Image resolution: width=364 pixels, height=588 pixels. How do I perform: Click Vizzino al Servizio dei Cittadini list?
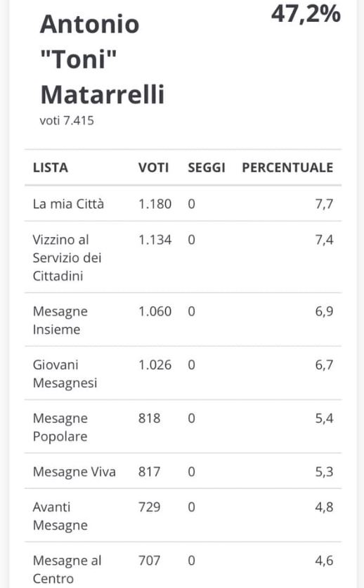(67, 257)
